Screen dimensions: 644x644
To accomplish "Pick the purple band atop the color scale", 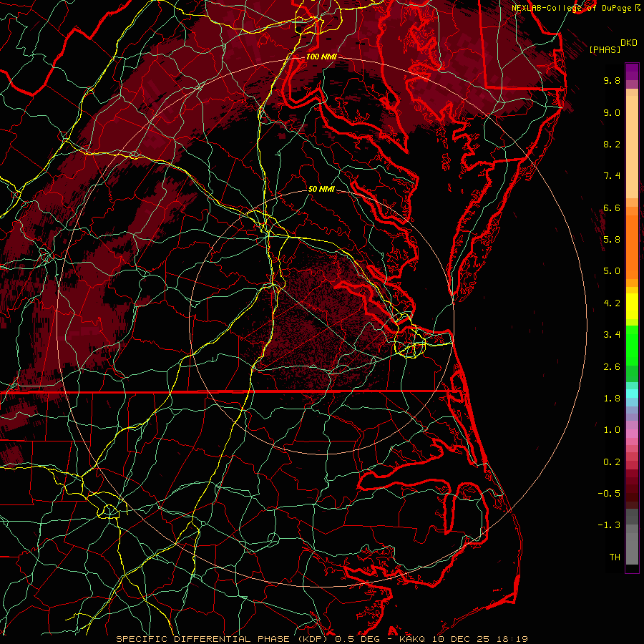I will [632, 72].
